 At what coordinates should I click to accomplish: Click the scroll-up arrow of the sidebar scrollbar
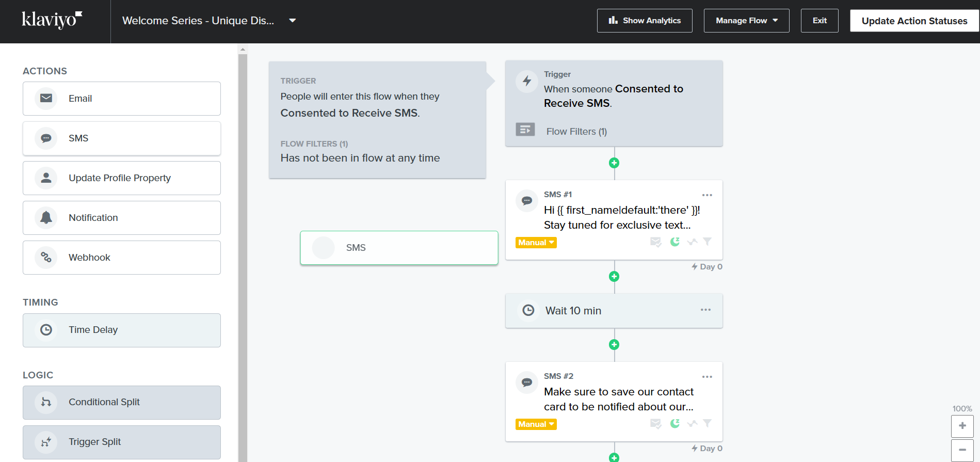coord(243,50)
